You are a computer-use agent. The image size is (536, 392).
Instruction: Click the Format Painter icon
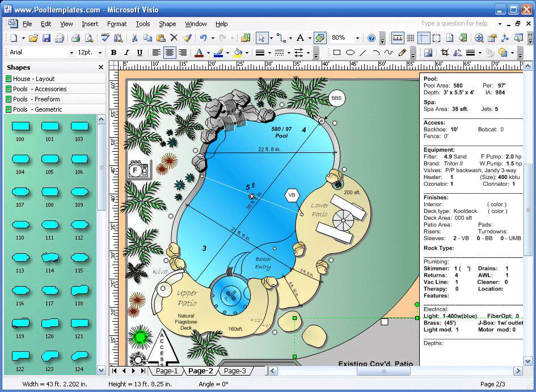(186, 38)
